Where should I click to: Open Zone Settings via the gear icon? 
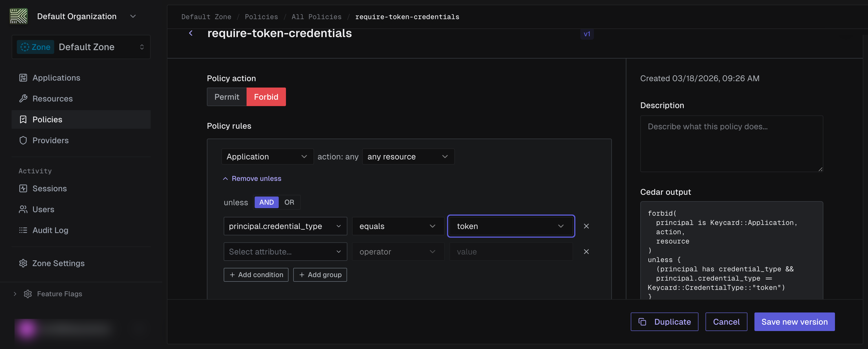point(23,263)
